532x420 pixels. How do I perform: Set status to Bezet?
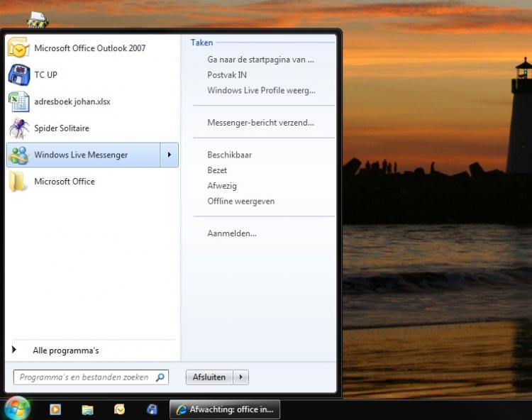point(217,170)
